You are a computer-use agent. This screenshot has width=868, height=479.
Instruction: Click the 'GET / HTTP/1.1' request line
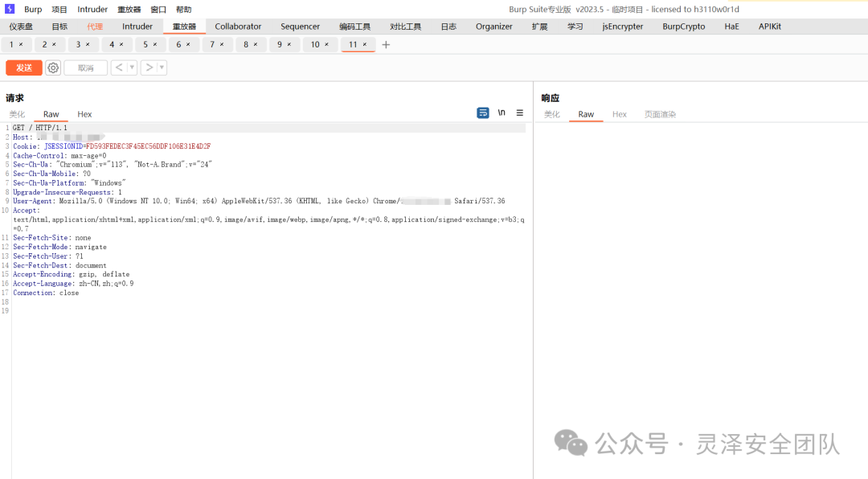click(40, 128)
